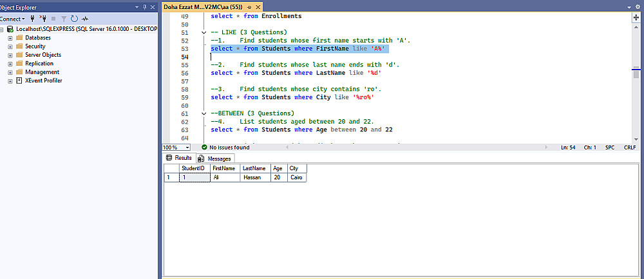
Task: Refresh Object Explorer with the circular arrow icon
Action: pos(74,19)
